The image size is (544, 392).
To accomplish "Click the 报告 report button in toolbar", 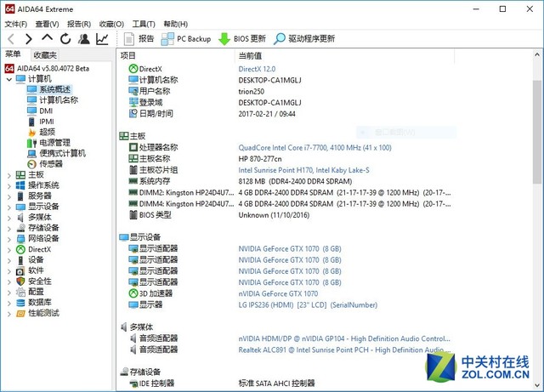I will [139, 39].
